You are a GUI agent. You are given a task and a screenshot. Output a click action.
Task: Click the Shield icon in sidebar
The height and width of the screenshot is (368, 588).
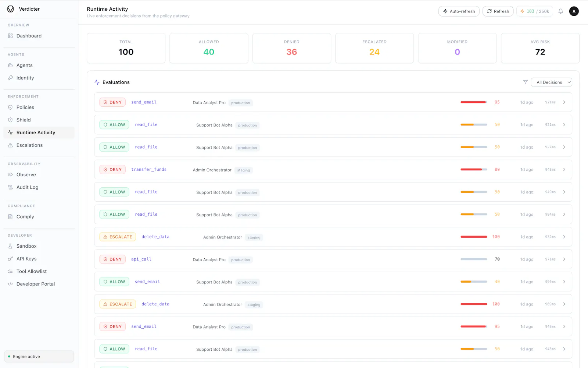10,120
